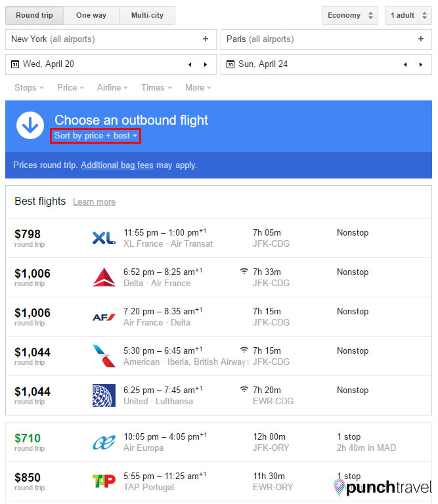Viewport: 438px width, 504px height.
Task: Open the Airline filter menu
Action: (112, 87)
